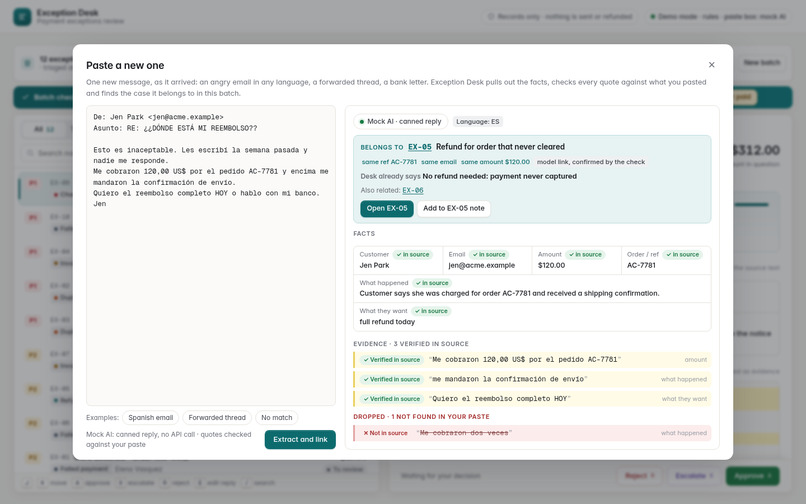Image resolution: width=806 pixels, height=504 pixels.
Task: Load the Spanish email example
Action: (x=151, y=418)
